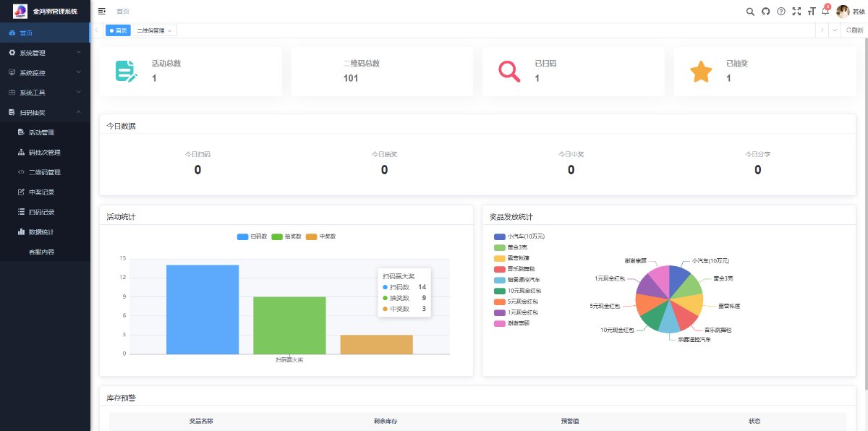Close the 二维码管理 tab
868x431 pixels.
(x=169, y=30)
